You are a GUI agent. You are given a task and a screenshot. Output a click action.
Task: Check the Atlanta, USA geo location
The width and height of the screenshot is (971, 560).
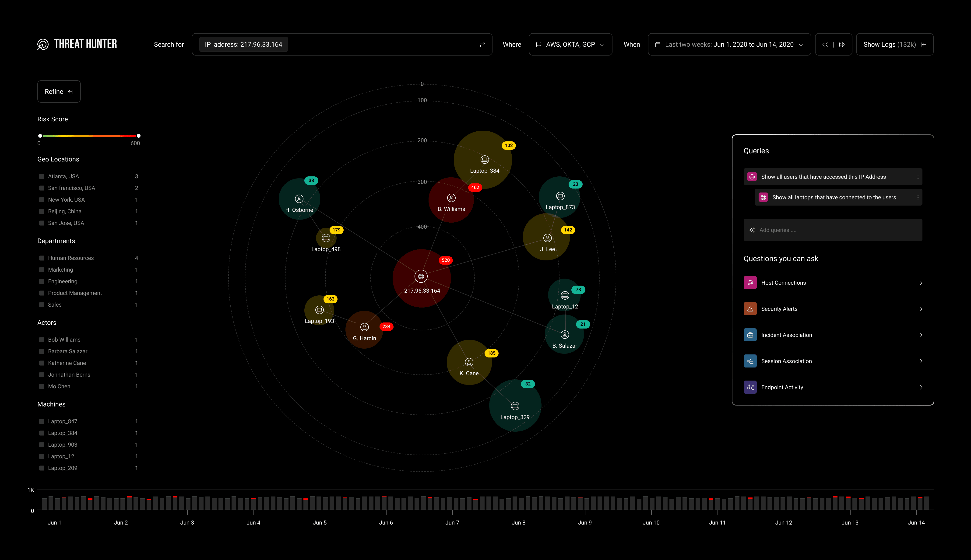click(x=42, y=177)
